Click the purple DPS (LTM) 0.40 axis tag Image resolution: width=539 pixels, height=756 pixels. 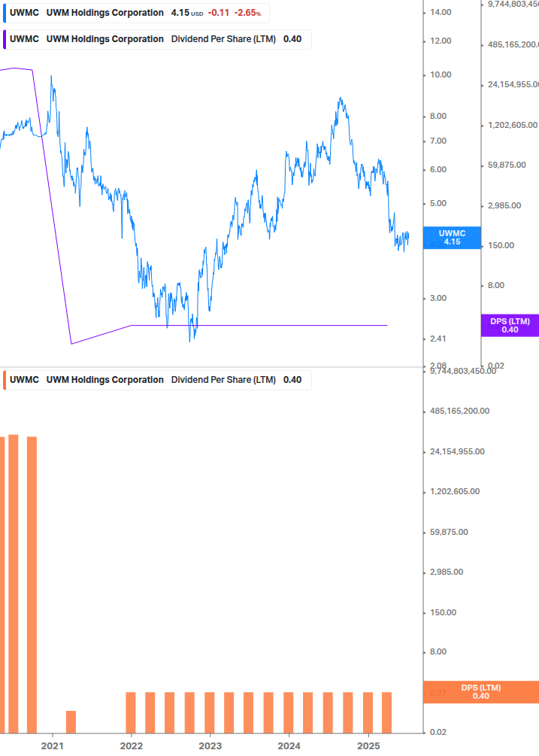click(510, 326)
